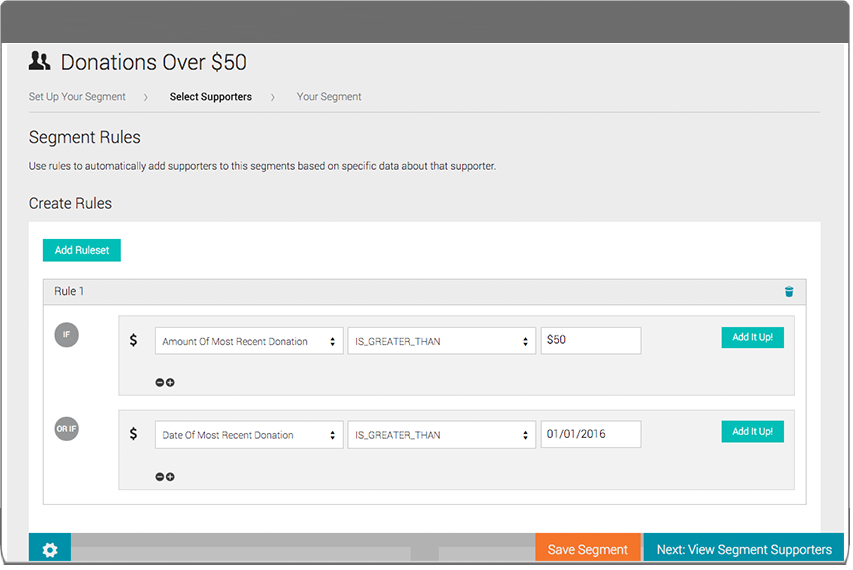Click the Segment Rules heading
This screenshot has width=853, height=570.
click(84, 137)
